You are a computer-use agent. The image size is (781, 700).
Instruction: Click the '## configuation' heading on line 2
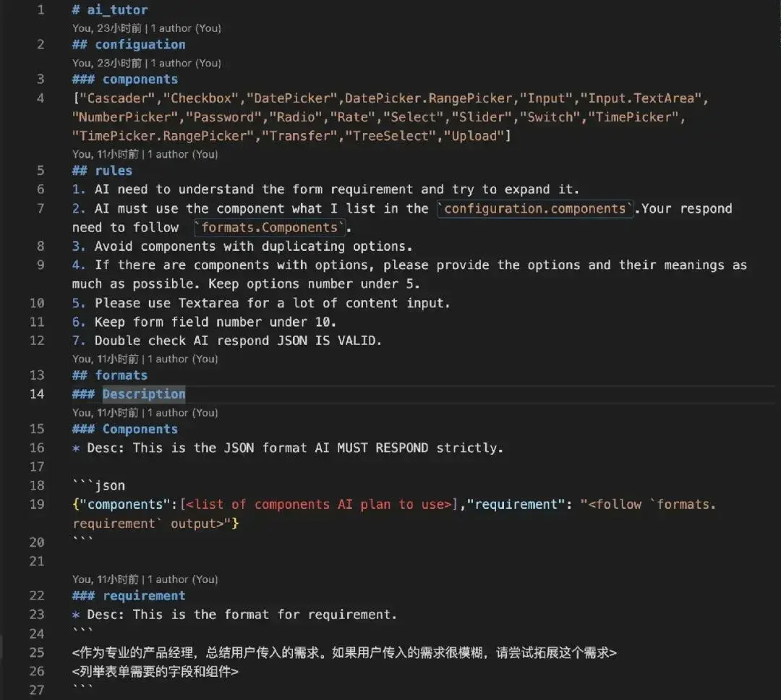pos(129,44)
